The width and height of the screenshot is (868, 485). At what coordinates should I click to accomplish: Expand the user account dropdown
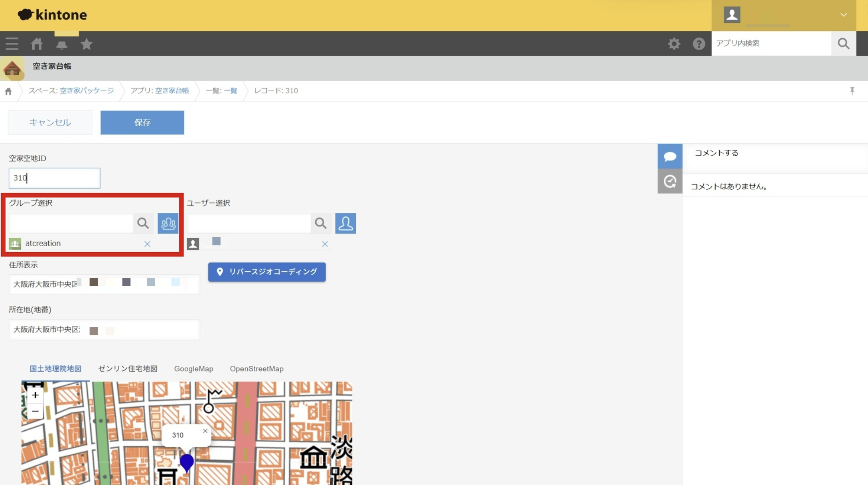pyautogui.click(x=843, y=15)
